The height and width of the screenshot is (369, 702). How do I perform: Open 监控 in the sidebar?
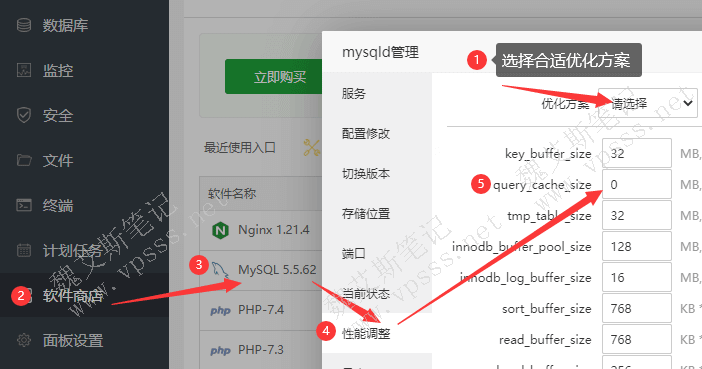click(58, 70)
